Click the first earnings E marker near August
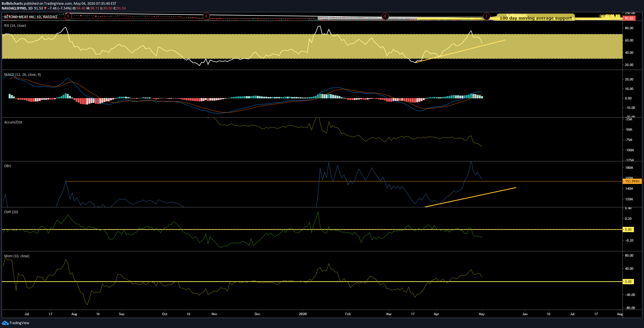This screenshot has height=328, width=644. click(x=68, y=16)
